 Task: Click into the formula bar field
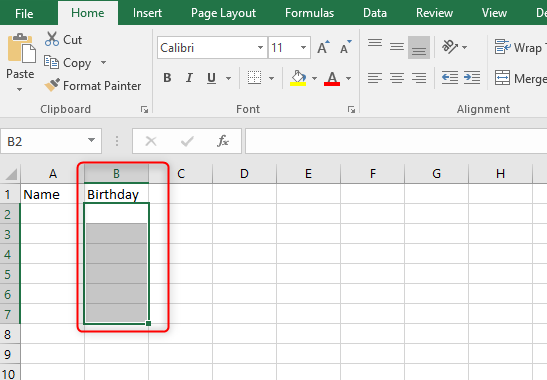pos(396,141)
